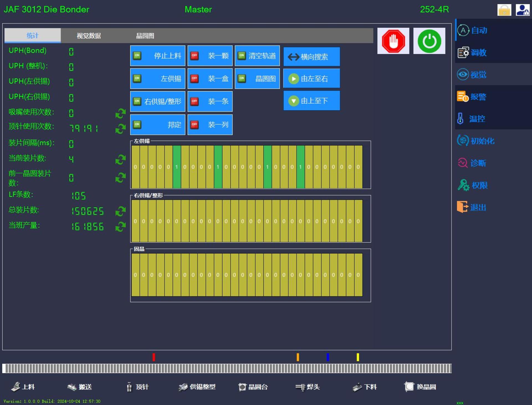Select the 由上至下 direction button

(x=312, y=101)
